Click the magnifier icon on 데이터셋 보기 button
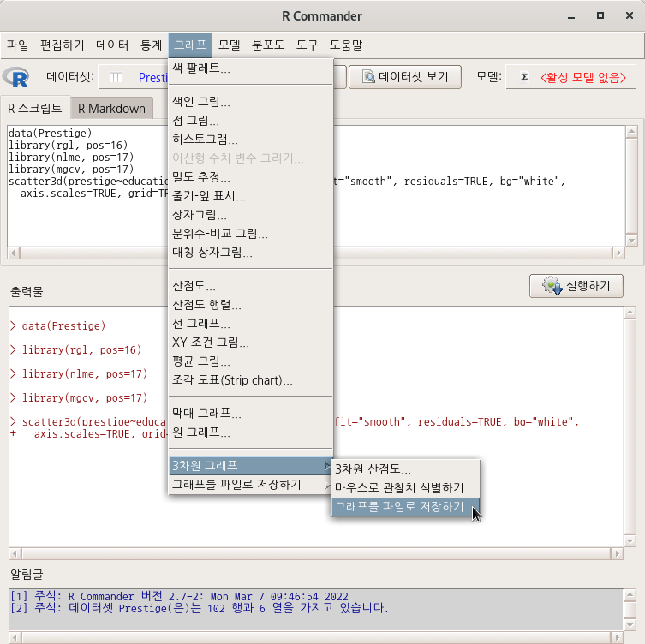 pos(368,76)
